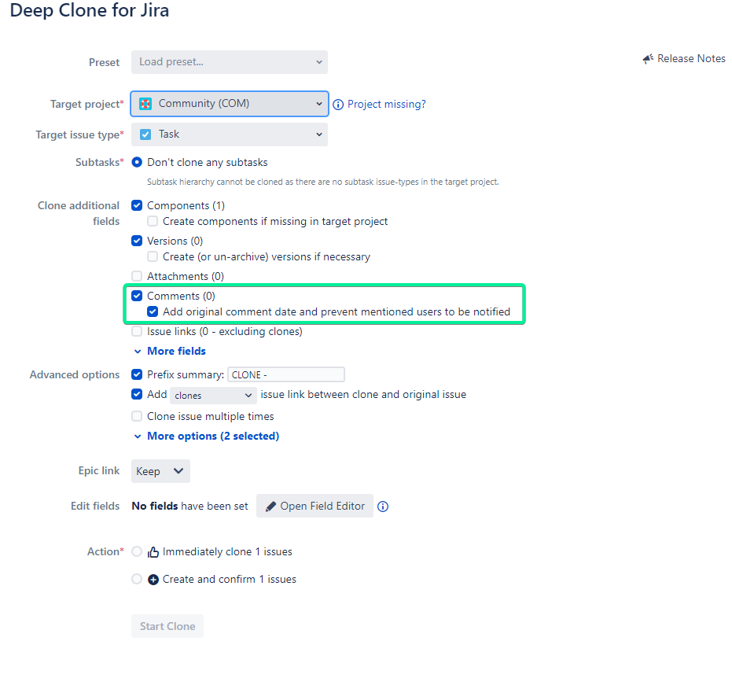Select Immediately clone 1 issues radio button

pos(137,552)
